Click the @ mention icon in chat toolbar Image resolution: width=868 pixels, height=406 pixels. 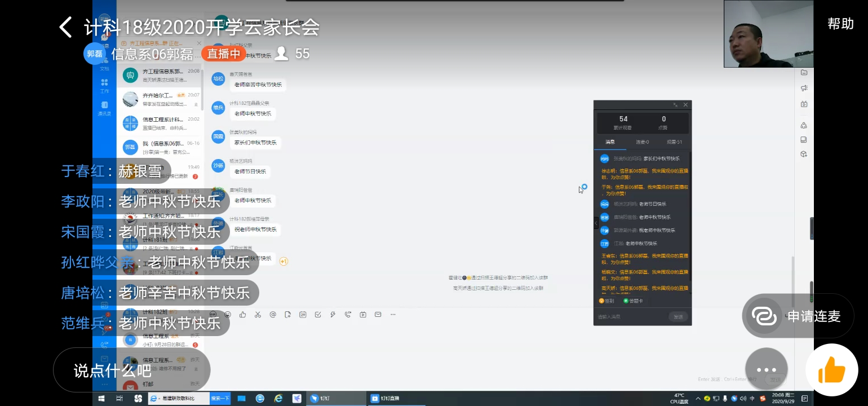273,315
